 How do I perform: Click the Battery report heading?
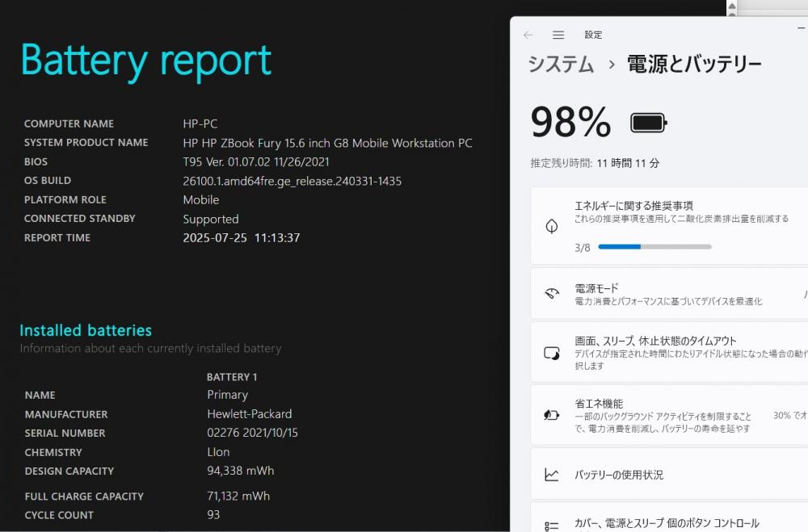point(146,62)
